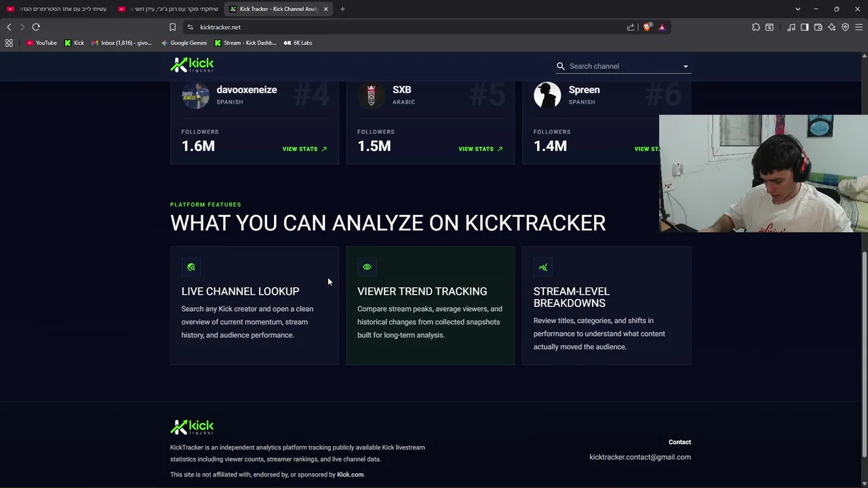
Task: Close the Kick Tracker tab
Action: coord(325,9)
